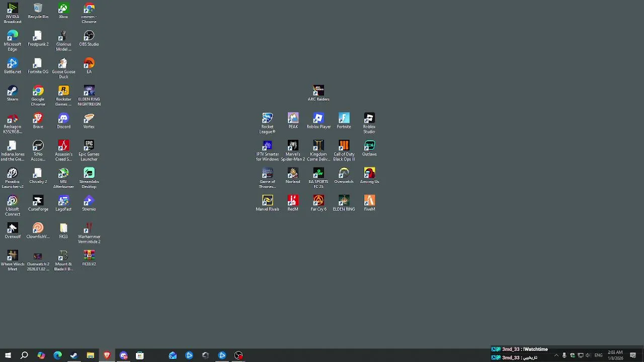Select the Redragon K552RGB desktop icon

click(x=13, y=123)
